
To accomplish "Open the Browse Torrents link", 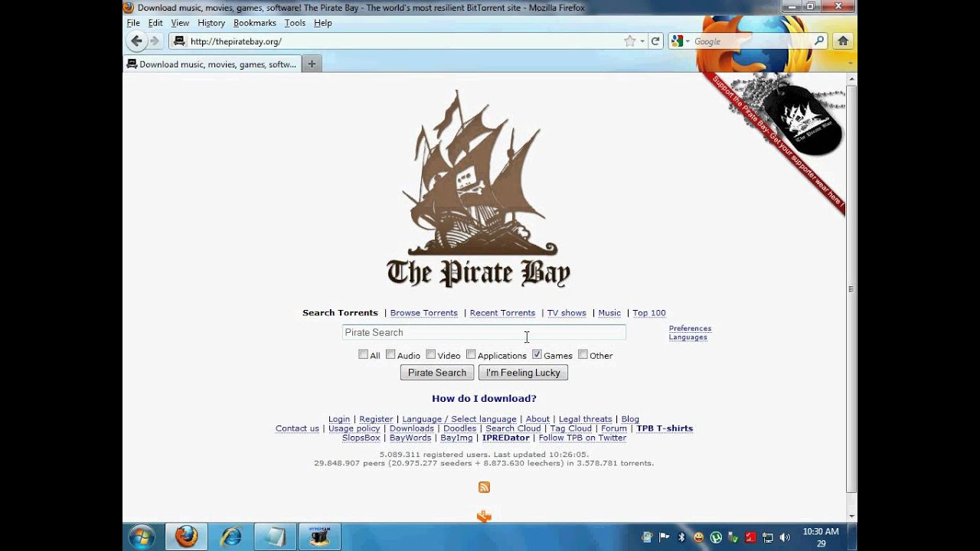I will 423,313.
